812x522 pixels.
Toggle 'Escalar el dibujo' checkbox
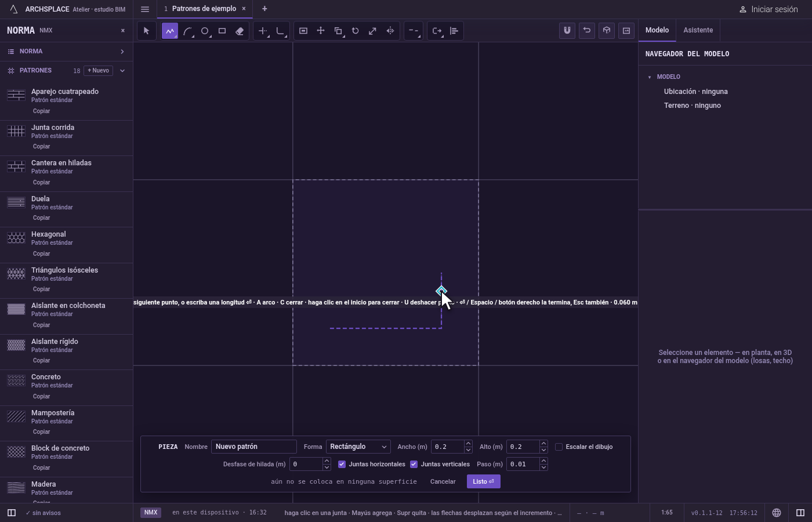click(x=559, y=447)
